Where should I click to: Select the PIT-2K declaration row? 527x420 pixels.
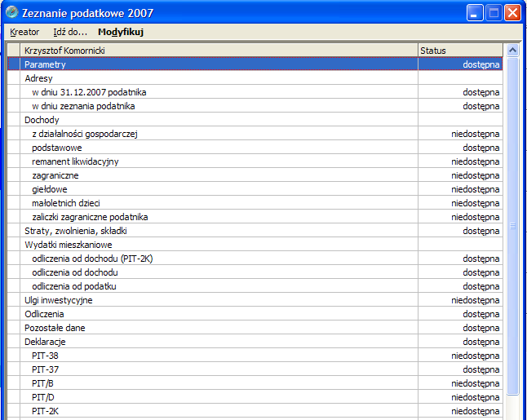pos(255,411)
